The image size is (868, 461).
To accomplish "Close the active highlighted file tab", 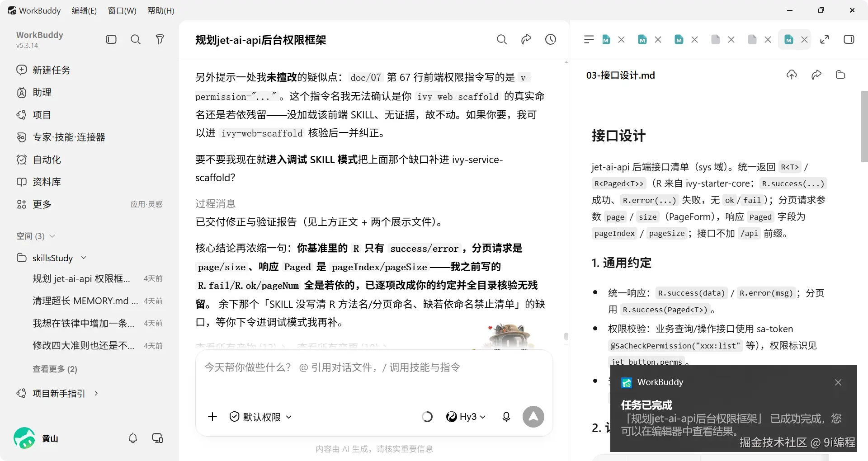I will pyautogui.click(x=805, y=40).
